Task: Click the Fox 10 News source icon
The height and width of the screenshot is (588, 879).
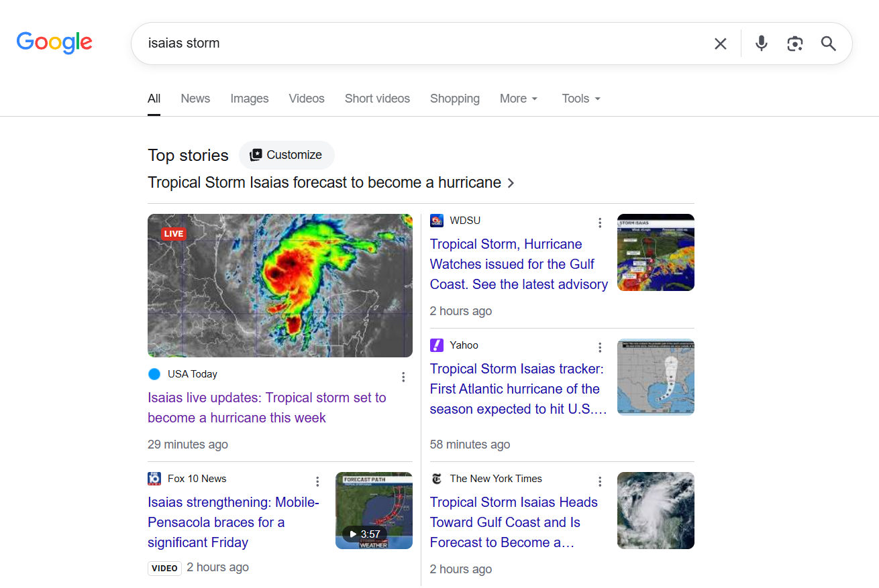Action: (154, 479)
